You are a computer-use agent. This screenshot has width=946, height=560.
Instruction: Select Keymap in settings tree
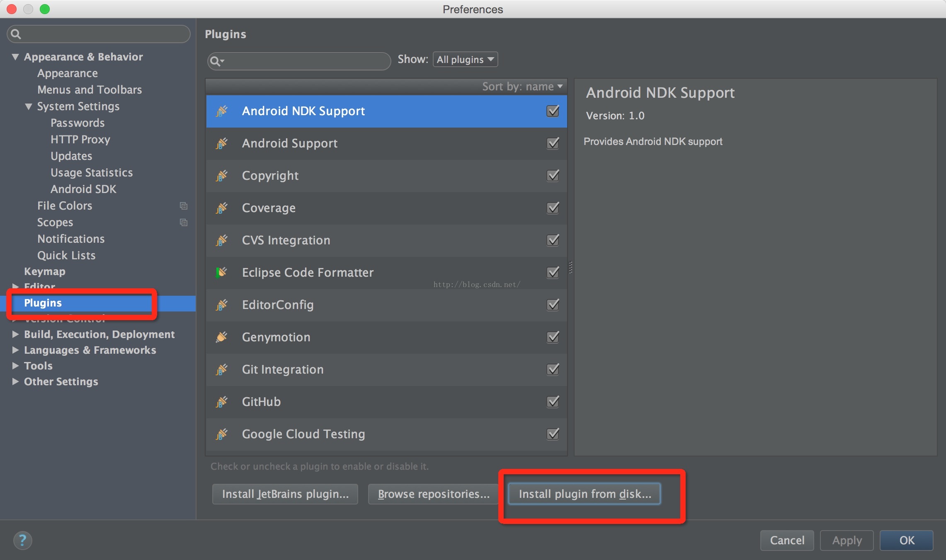pyautogui.click(x=45, y=271)
